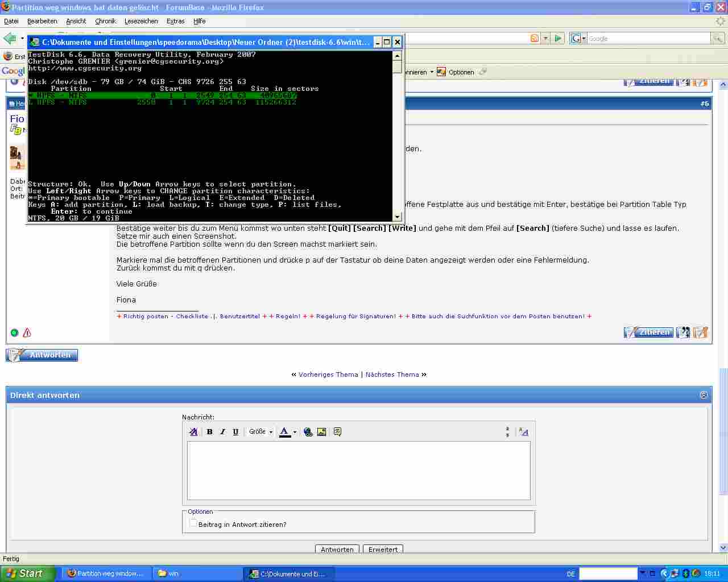The image size is (728, 582).
Task: Open the Regeln! signature link
Action: (x=288, y=317)
